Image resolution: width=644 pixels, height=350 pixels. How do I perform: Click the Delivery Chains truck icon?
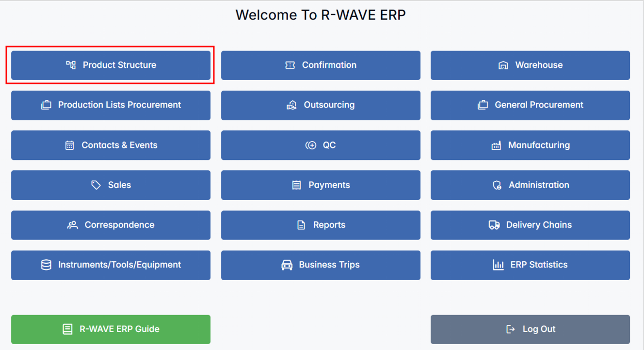[494, 225]
